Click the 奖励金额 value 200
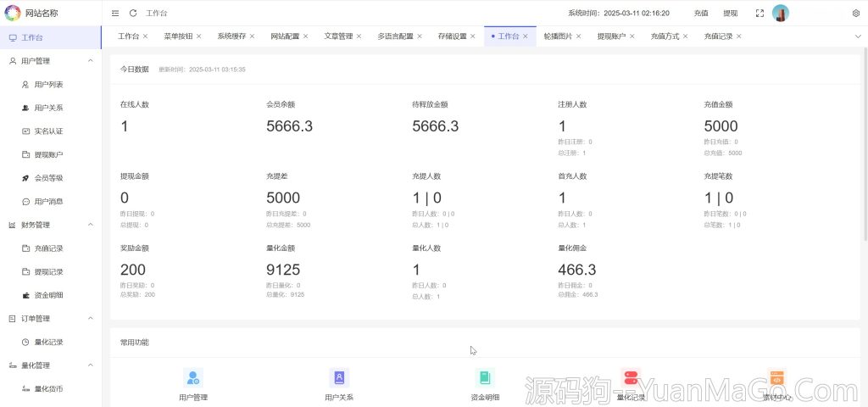The height and width of the screenshot is (407, 868). 133,270
